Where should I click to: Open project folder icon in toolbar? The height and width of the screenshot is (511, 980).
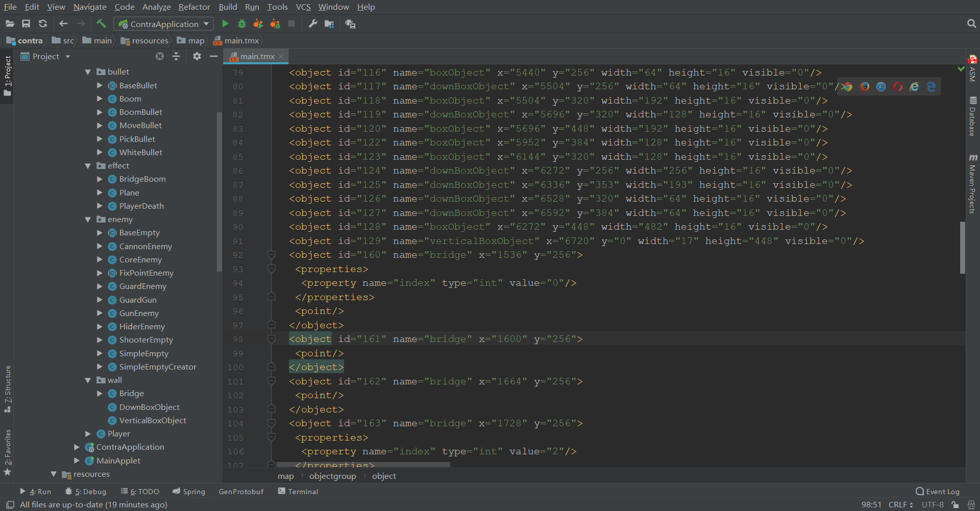(10, 23)
